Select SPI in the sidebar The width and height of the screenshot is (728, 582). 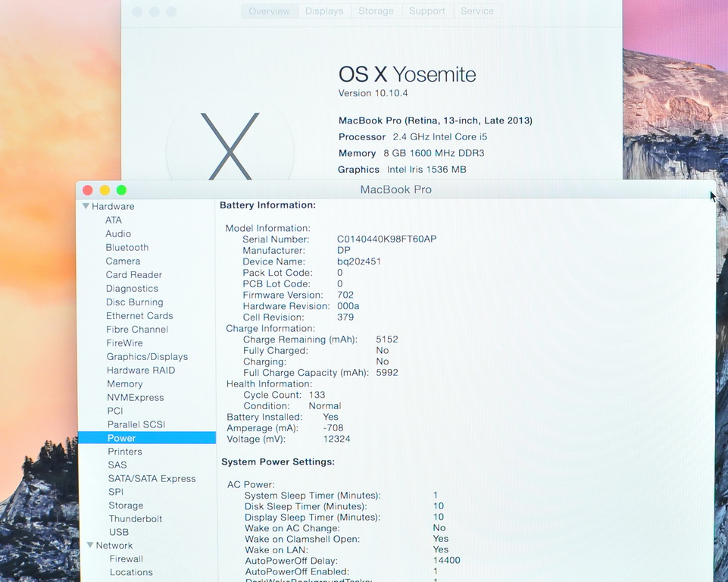(x=116, y=492)
